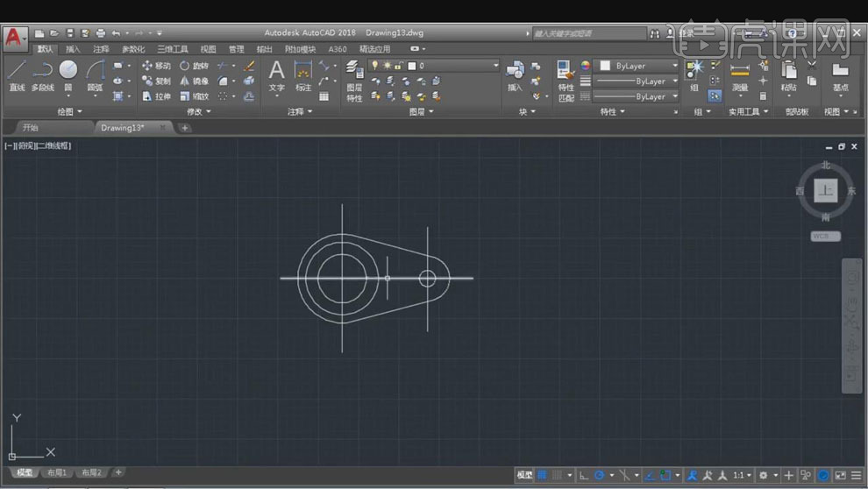Expand the 绘图 (Draw) panel

[x=69, y=111]
